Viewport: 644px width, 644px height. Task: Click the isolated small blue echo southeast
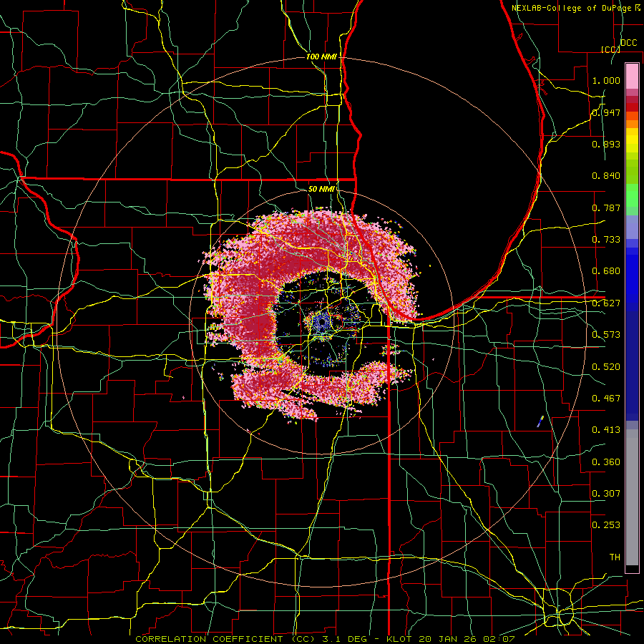tap(540, 421)
